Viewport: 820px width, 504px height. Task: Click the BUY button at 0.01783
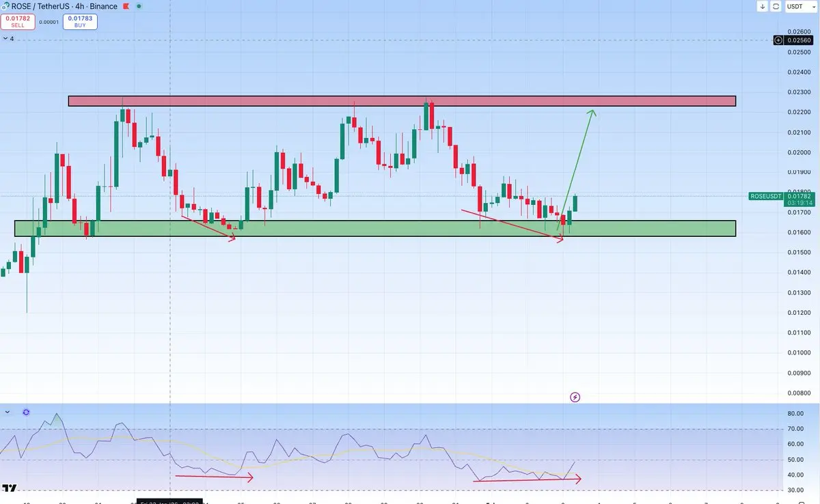[x=80, y=21]
